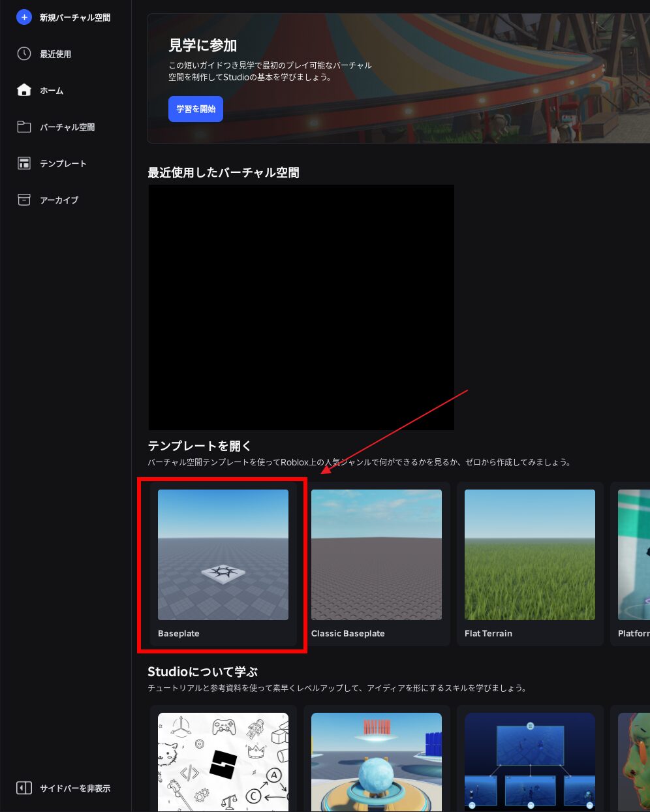Click the folder icon for virtual spaces
Viewport: 650px width, 812px height.
[24, 127]
